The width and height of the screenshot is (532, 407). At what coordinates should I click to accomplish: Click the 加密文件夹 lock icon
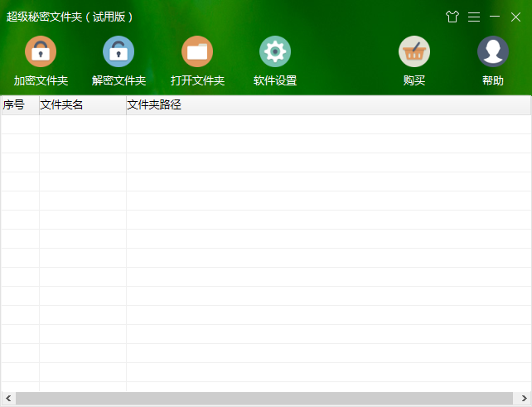[x=41, y=51]
